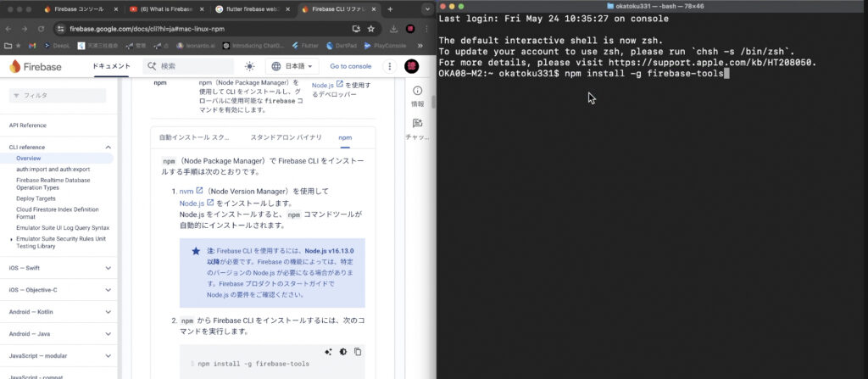Open the 情報 info side panel

point(417,96)
